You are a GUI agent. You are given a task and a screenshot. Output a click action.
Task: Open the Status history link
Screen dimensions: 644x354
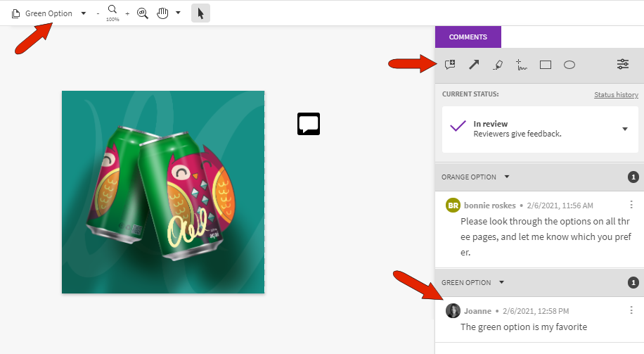(616, 94)
